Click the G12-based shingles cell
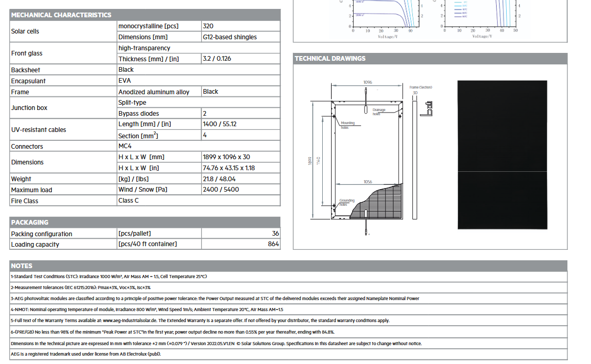This screenshot has height=364, width=591. 229,37
